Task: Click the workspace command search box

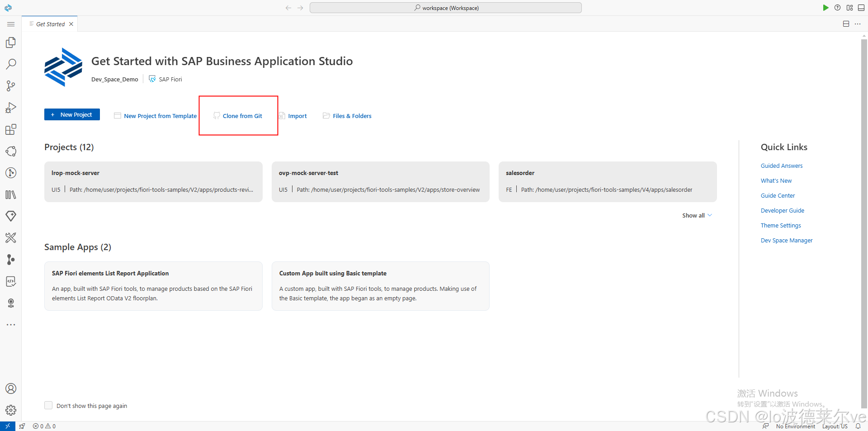Action: click(x=446, y=8)
